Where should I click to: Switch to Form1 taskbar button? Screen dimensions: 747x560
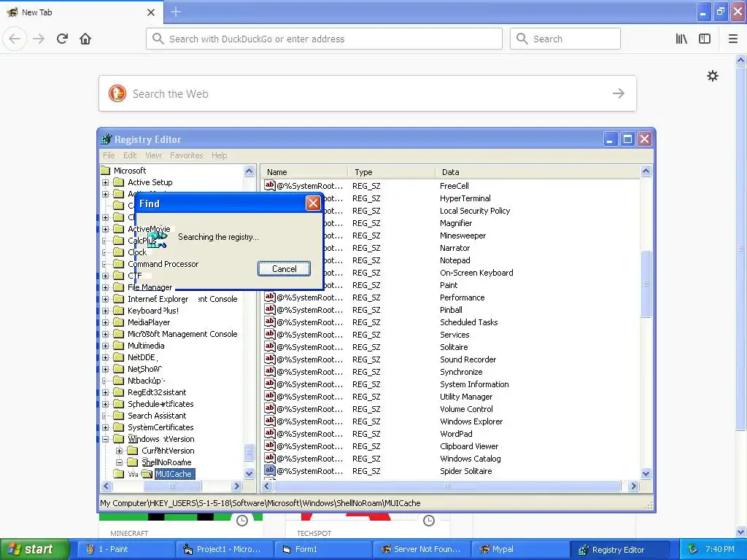click(x=323, y=549)
